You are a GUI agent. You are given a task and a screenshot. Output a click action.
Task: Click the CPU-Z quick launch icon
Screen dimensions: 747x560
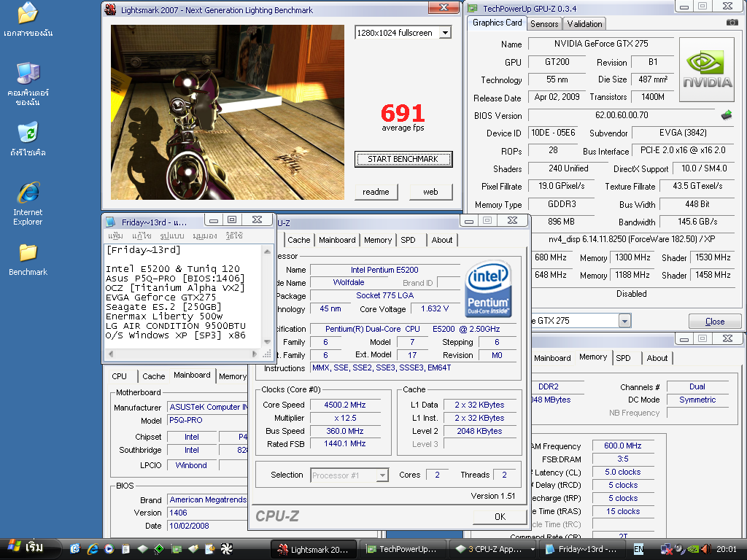(x=142, y=549)
